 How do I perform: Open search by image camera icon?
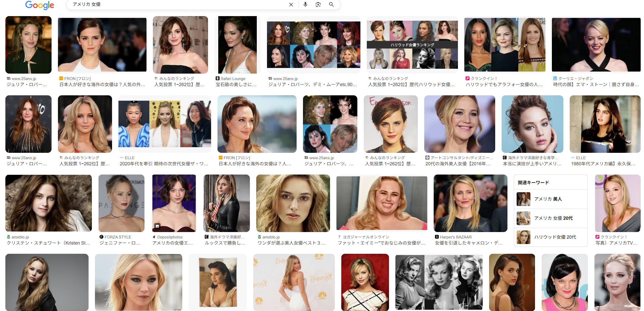318,4
